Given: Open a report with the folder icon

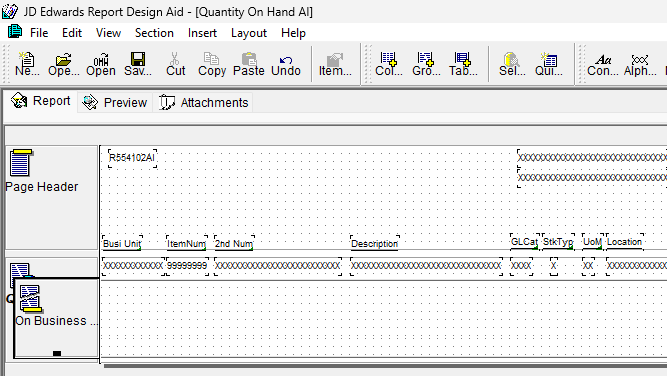Looking at the screenshot, I should [x=63, y=64].
